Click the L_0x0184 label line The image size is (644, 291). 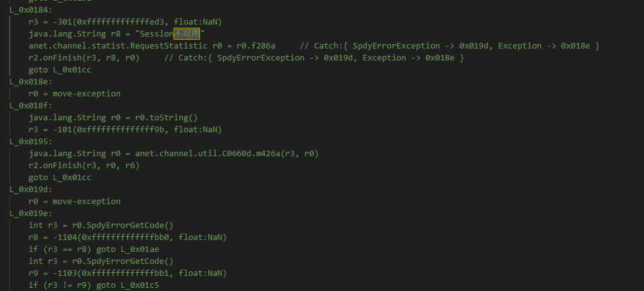[28, 10]
